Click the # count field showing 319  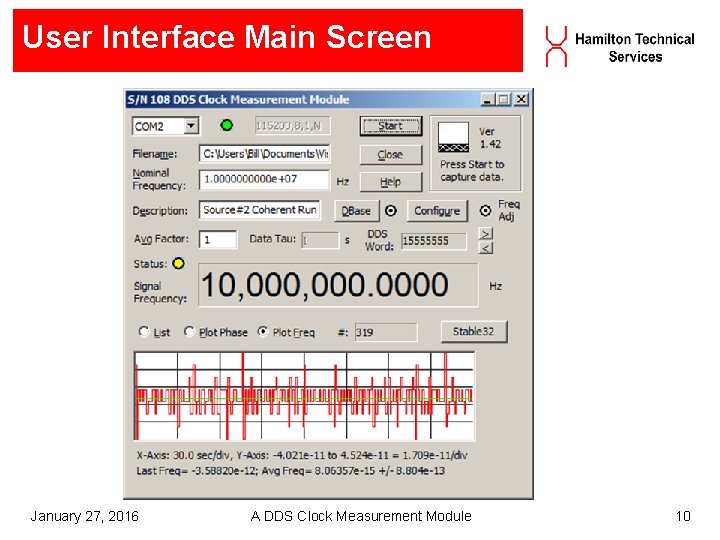[386, 332]
